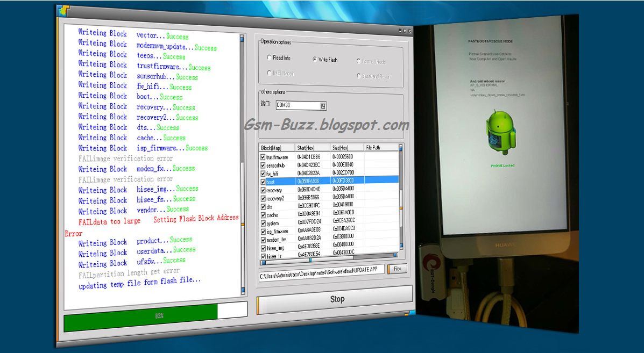
Task: Click system size value 0x9CEA26CC
Action: pyautogui.click(x=344, y=221)
